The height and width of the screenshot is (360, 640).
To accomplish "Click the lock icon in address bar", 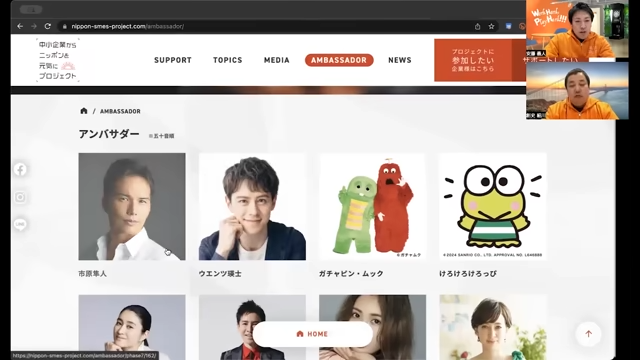I will [64, 27].
